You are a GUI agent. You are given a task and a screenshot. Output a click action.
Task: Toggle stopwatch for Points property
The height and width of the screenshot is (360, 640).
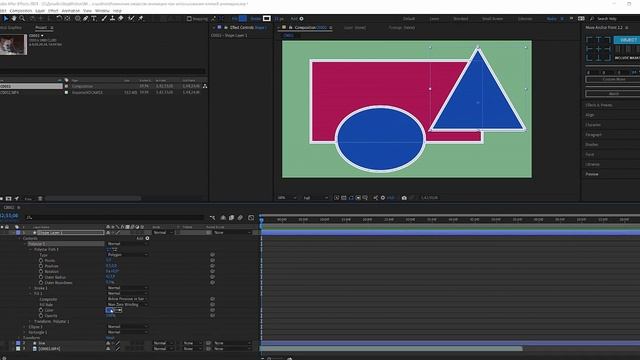41,260
